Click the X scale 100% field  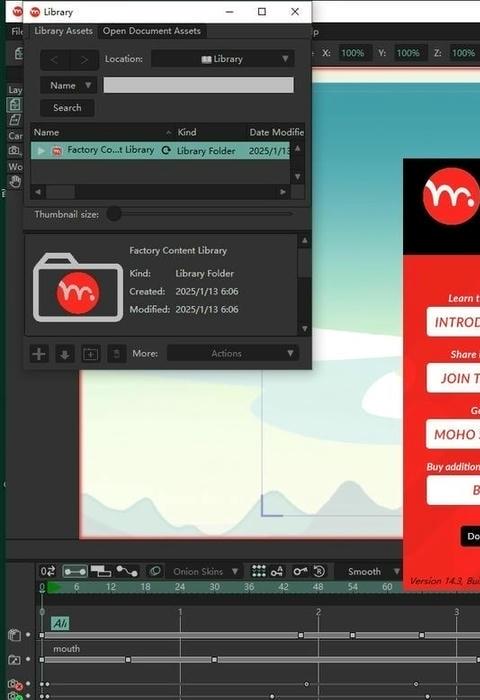353,53
